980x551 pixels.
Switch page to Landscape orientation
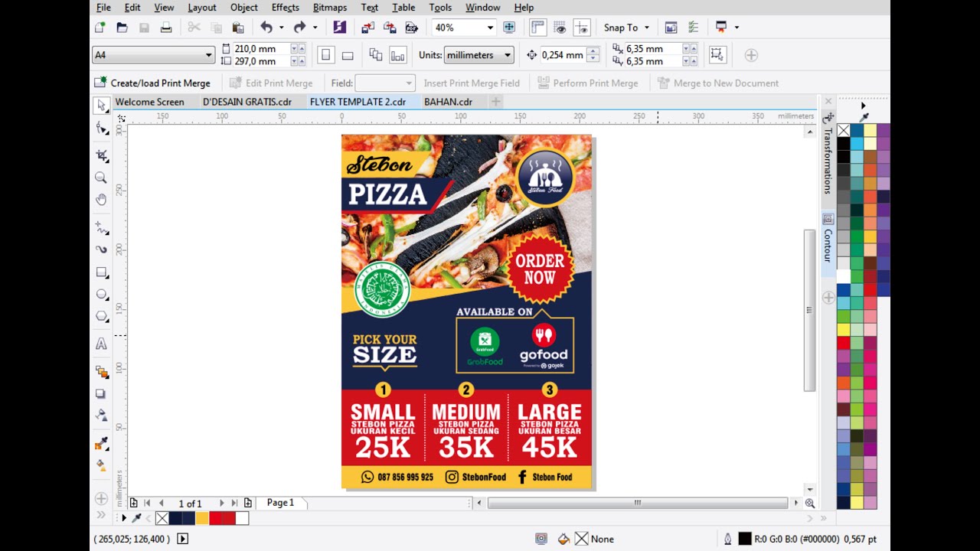click(x=348, y=55)
